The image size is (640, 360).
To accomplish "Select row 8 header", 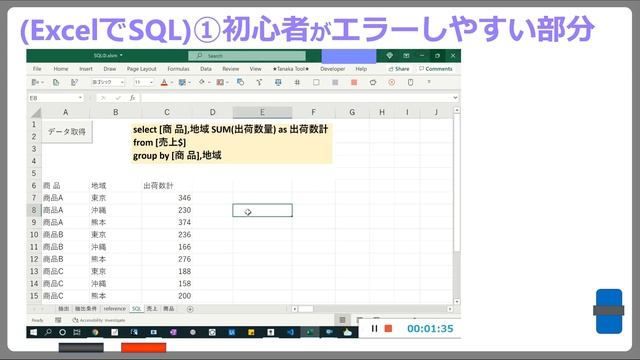I will click(x=34, y=210).
